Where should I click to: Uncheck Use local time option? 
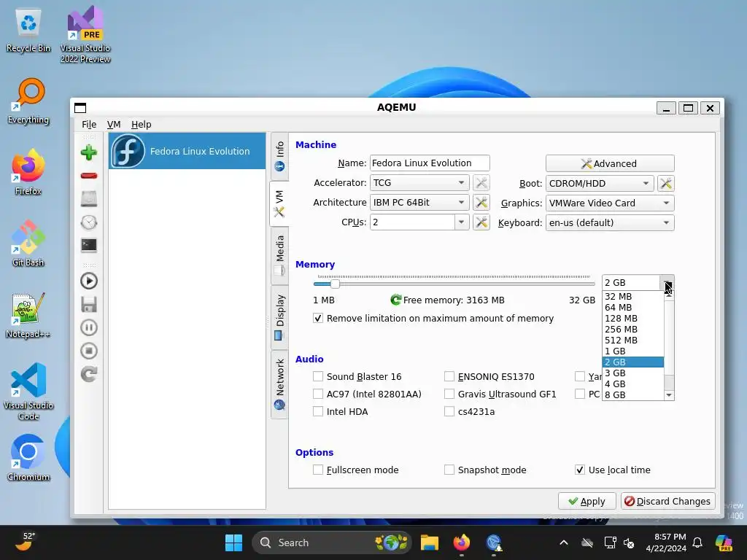[580, 470]
